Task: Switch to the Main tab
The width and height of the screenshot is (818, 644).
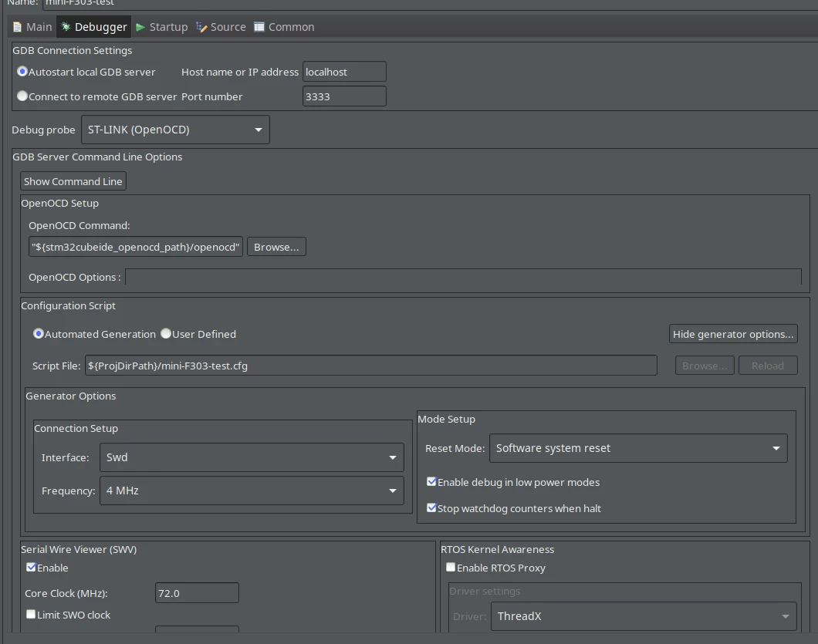Action: (32, 27)
